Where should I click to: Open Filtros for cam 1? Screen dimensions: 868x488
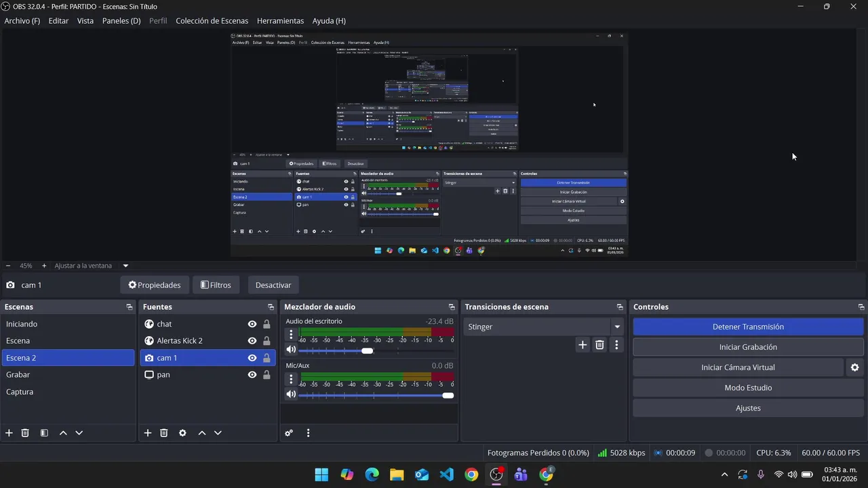(216, 285)
